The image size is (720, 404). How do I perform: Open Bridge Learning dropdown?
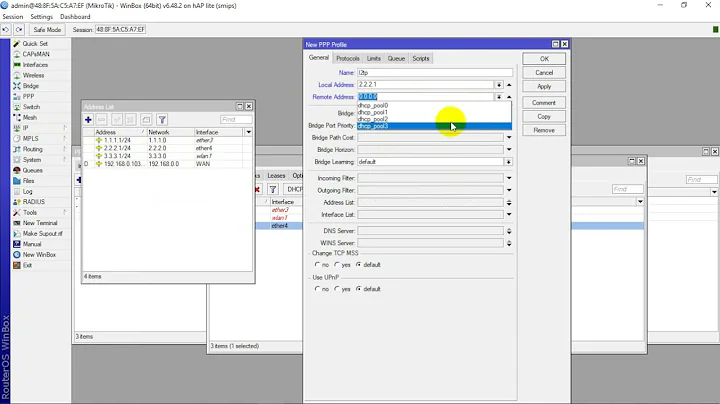click(x=508, y=162)
